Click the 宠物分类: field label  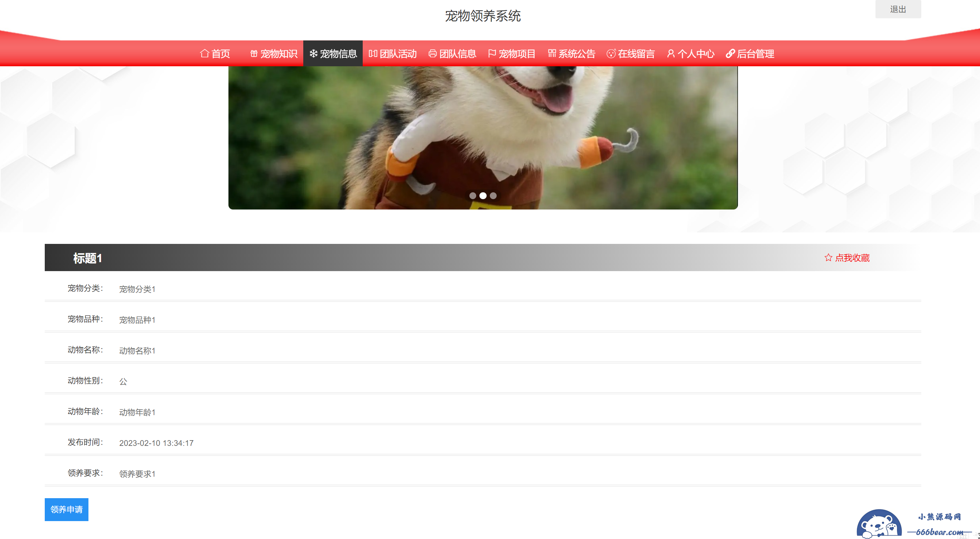coord(85,288)
